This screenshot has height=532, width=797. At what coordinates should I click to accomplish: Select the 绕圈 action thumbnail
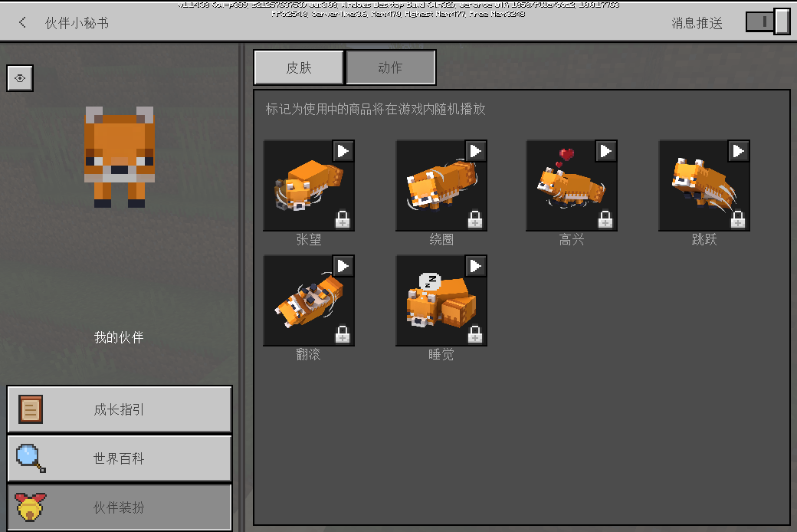441,186
